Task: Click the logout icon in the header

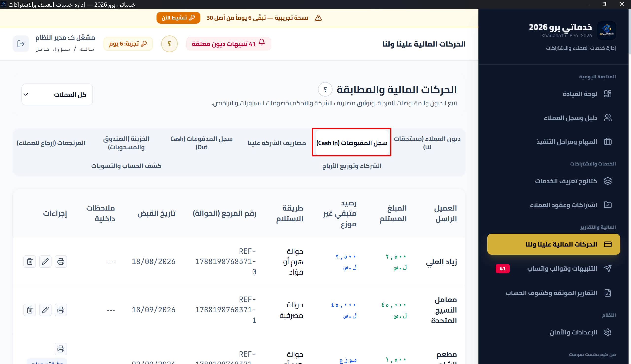Action: (x=21, y=44)
